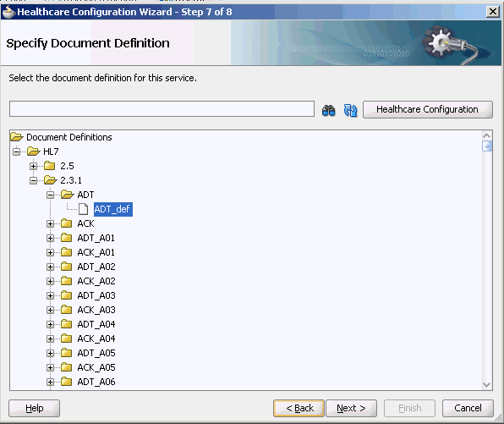This screenshot has width=504, height=424.
Task: Select the ADT_def document file icon
Action: pyautogui.click(x=83, y=209)
